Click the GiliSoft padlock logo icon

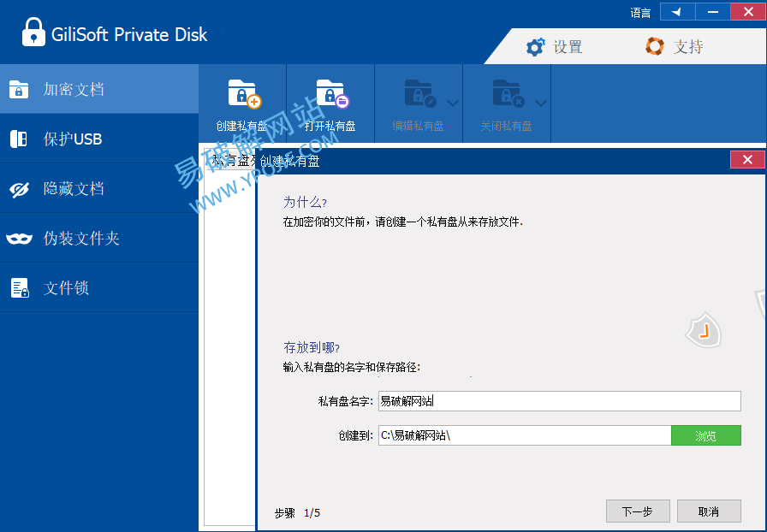33,34
